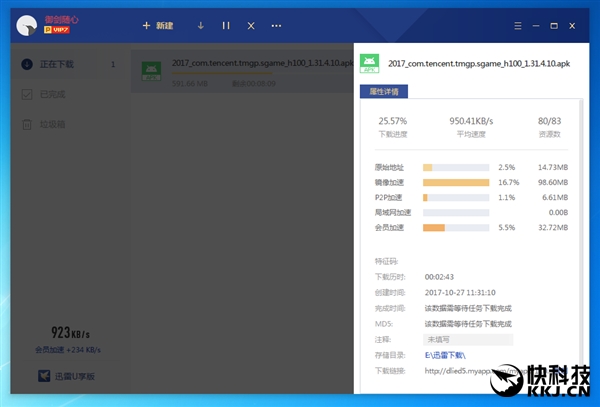Start download with the down arrow icon

pyautogui.click(x=201, y=26)
